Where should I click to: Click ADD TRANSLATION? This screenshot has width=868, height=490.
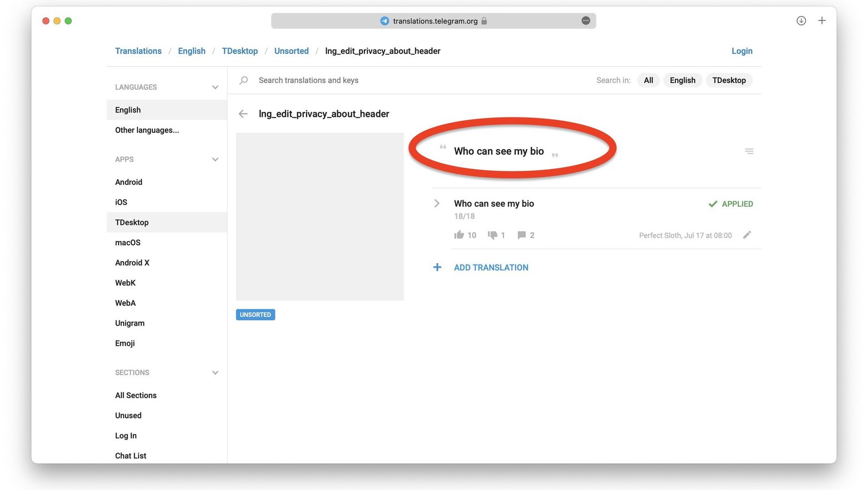coord(491,267)
